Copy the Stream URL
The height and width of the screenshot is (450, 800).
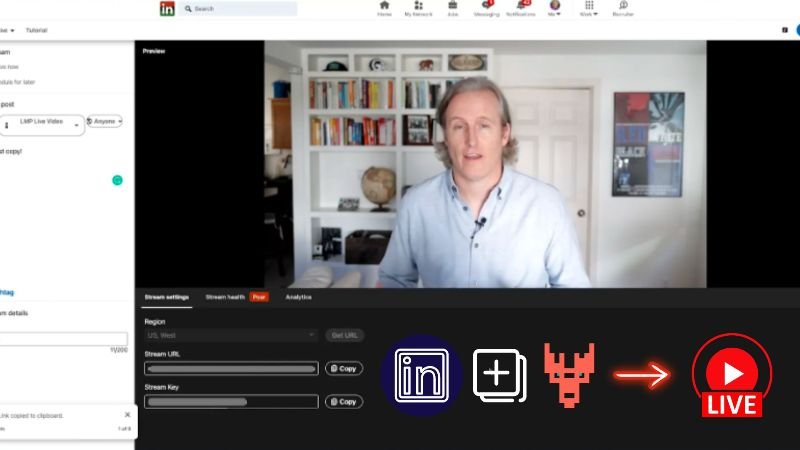tap(344, 368)
